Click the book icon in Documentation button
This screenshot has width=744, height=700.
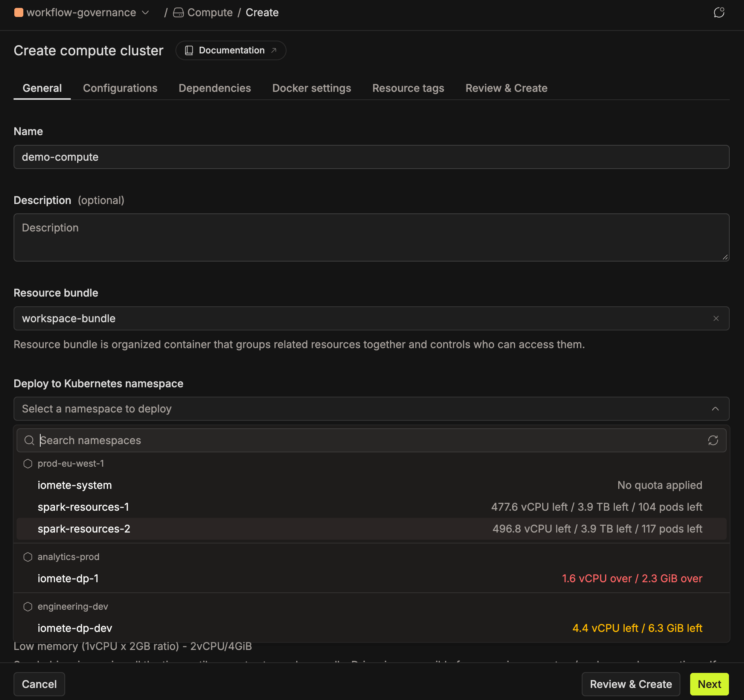[189, 50]
